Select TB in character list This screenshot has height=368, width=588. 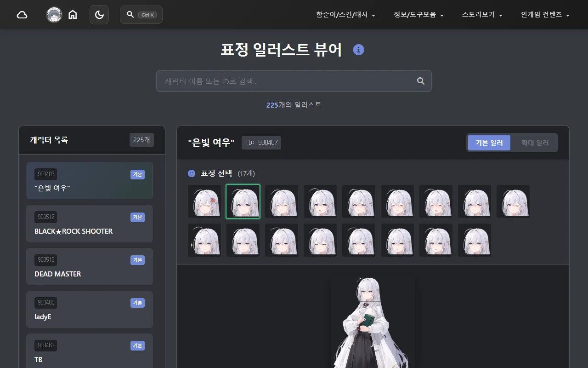click(90, 351)
